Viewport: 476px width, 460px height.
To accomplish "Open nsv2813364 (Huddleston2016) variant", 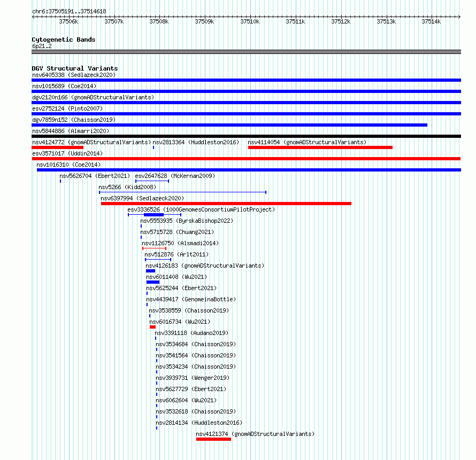I will pos(196,142).
